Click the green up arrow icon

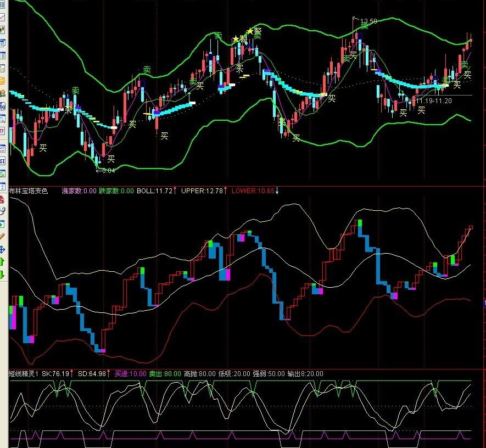[x=2, y=262]
